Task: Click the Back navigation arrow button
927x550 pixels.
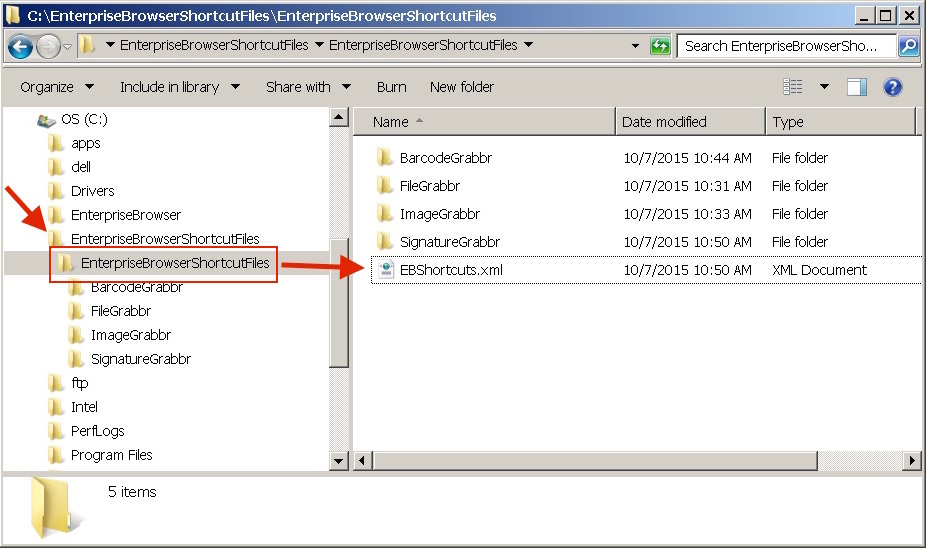Action: pos(21,46)
